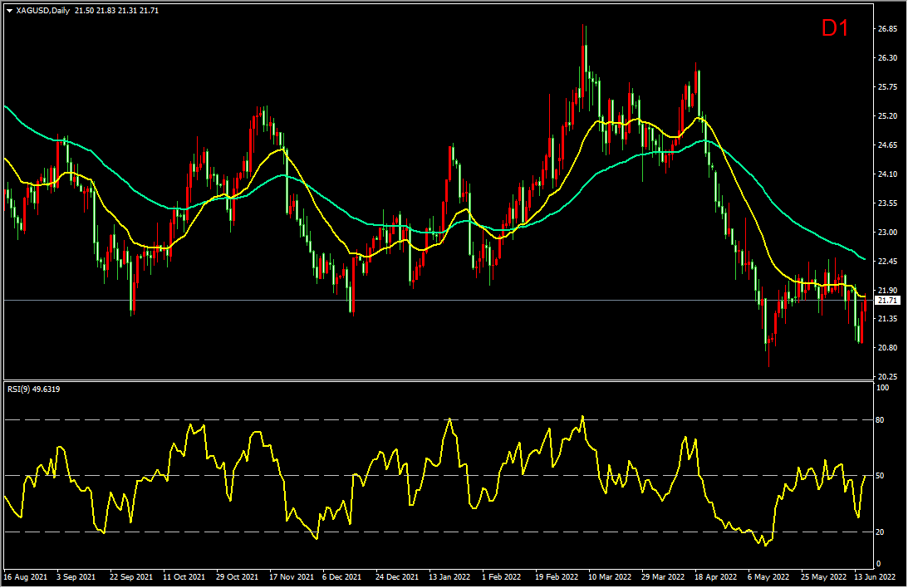Click the XAGUSD,Daily chart title
Image resolution: width=908 pixels, height=588 pixels.
coord(43,11)
